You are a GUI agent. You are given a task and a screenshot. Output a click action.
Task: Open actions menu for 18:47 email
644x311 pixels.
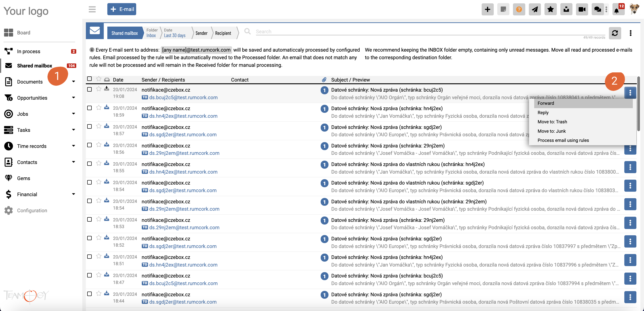[630, 279]
